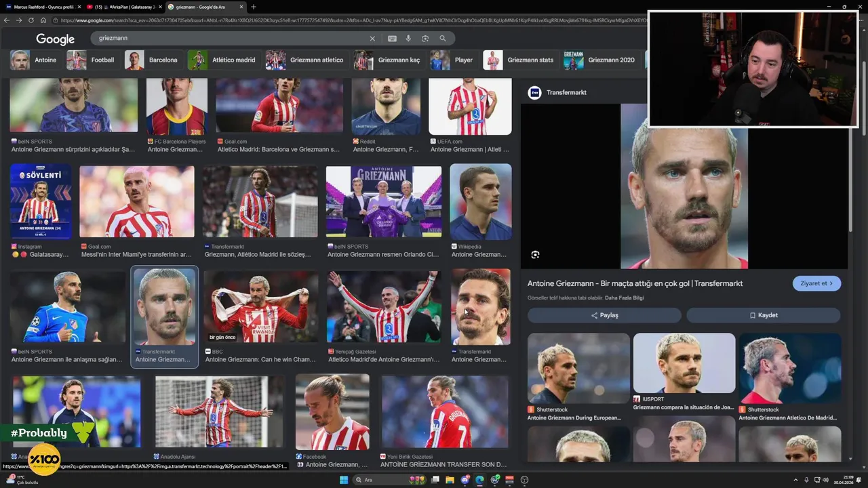Select the Griezmann stats chip

tap(520, 60)
